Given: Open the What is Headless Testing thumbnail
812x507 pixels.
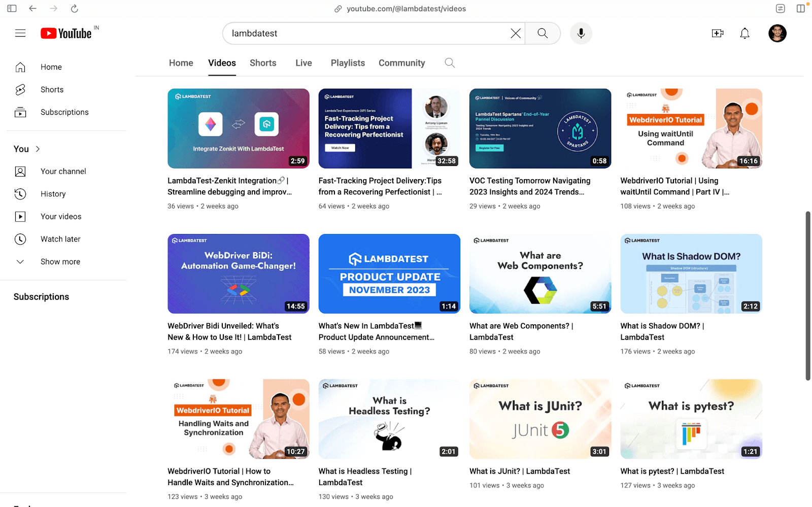Looking at the screenshot, I should 389,419.
